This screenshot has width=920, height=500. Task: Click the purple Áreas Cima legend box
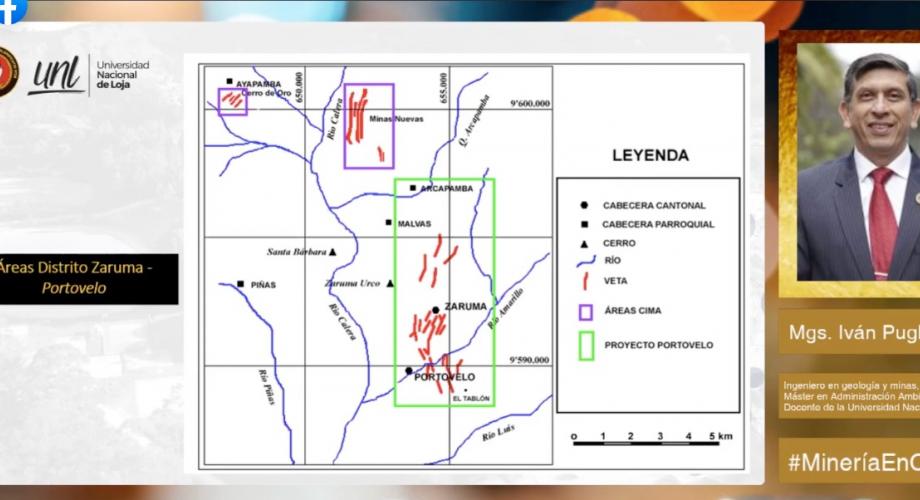coord(584,311)
